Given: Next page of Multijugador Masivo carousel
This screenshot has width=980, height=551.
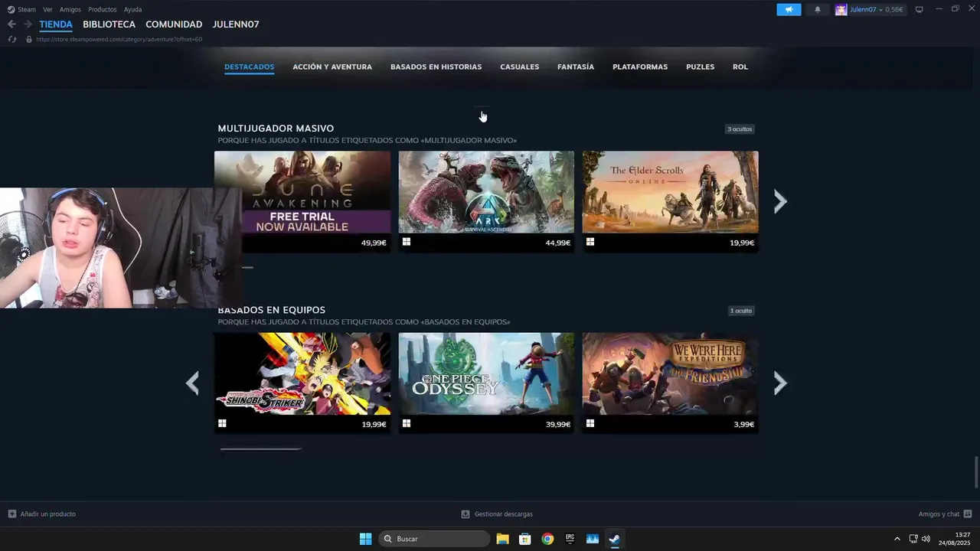Looking at the screenshot, I should tap(780, 201).
